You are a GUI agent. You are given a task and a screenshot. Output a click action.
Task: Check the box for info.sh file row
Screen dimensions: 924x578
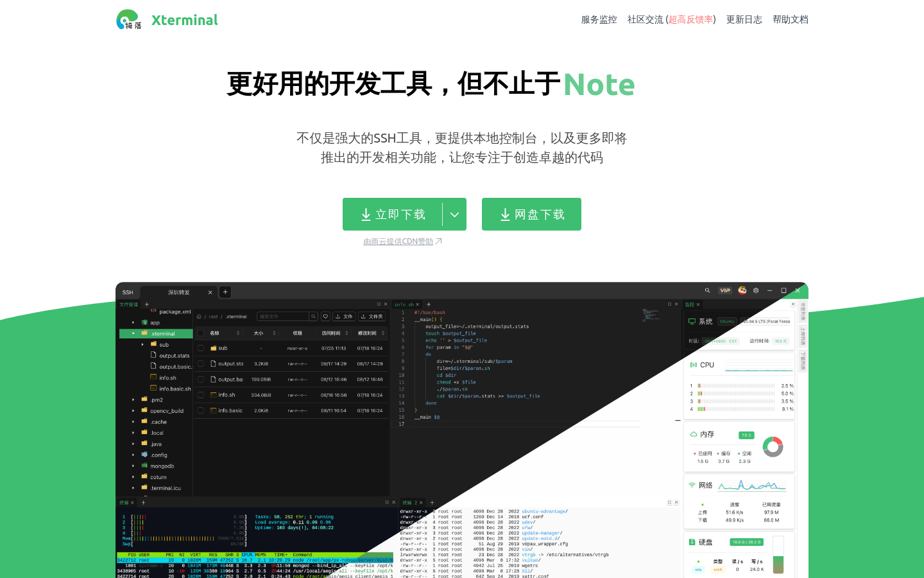click(201, 395)
